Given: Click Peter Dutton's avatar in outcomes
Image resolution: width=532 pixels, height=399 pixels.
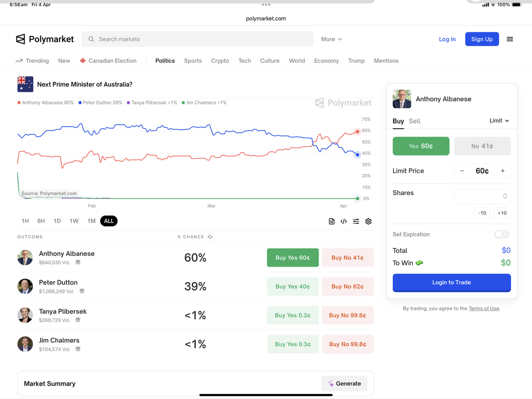Looking at the screenshot, I should [25, 286].
